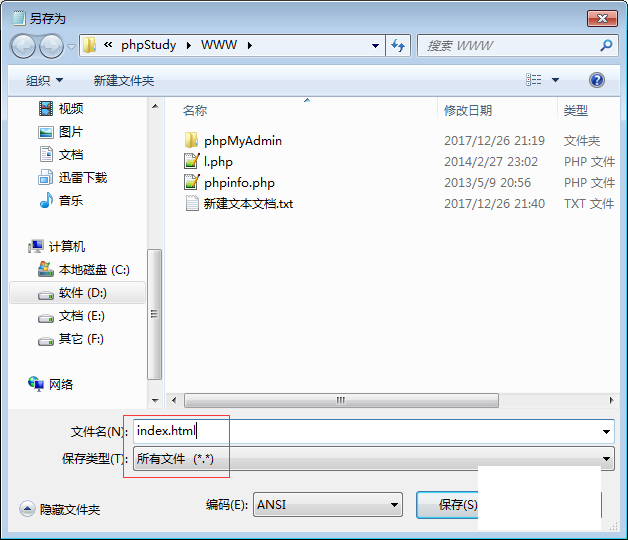Select 本地磁盘 (C:) in navigation pane
This screenshot has width=628, height=540.
[94, 270]
